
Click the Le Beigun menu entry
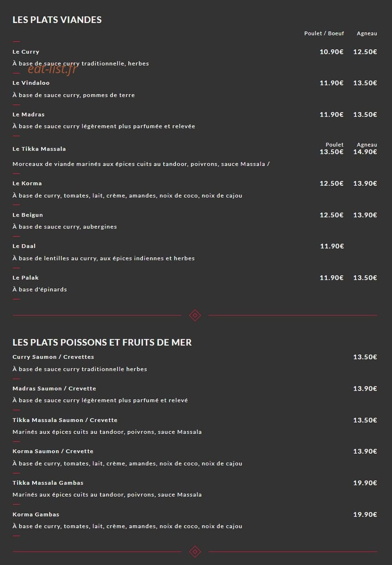click(x=28, y=215)
